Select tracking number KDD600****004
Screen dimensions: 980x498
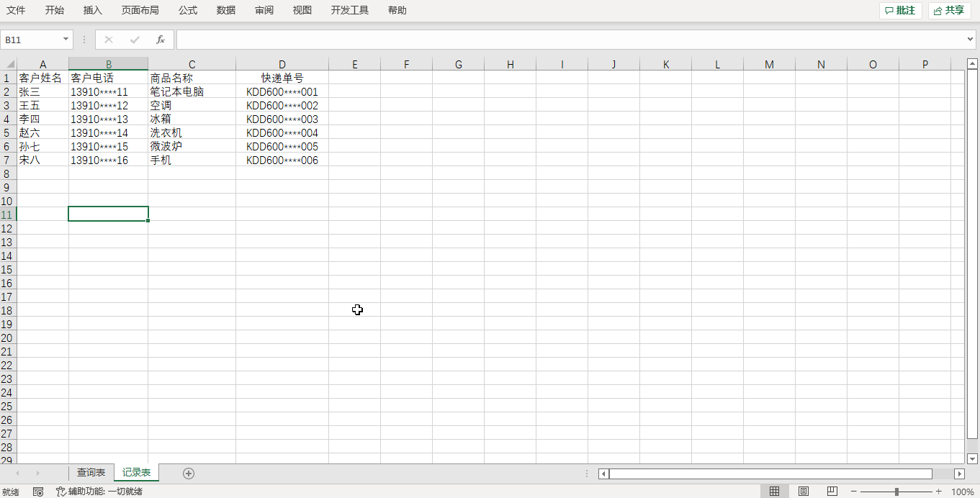coord(282,132)
